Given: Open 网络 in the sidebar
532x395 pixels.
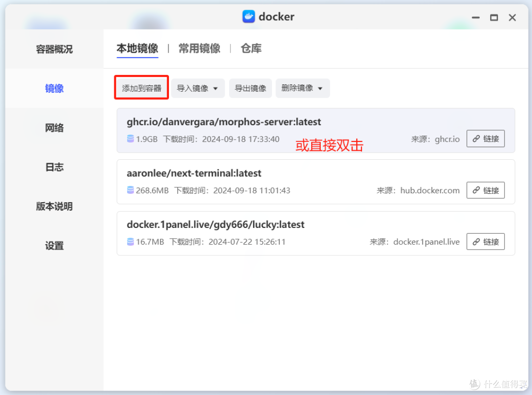Looking at the screenshot, I should [x=54, y=128].
